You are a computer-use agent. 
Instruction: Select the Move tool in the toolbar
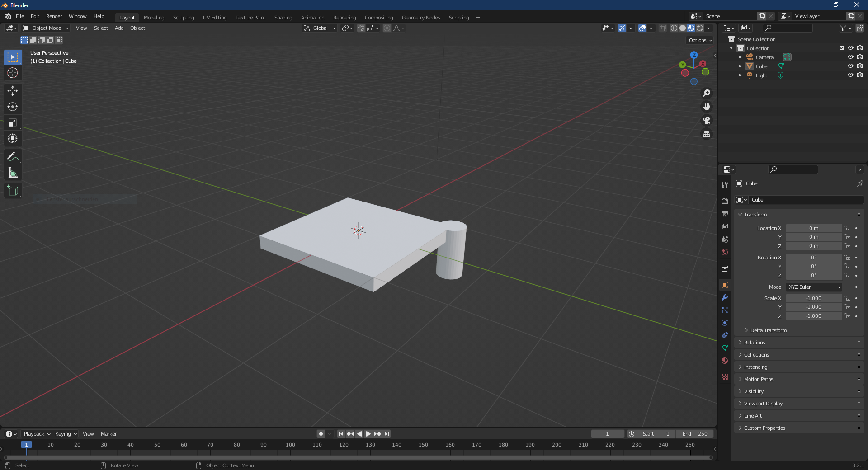tap(13, 91)
